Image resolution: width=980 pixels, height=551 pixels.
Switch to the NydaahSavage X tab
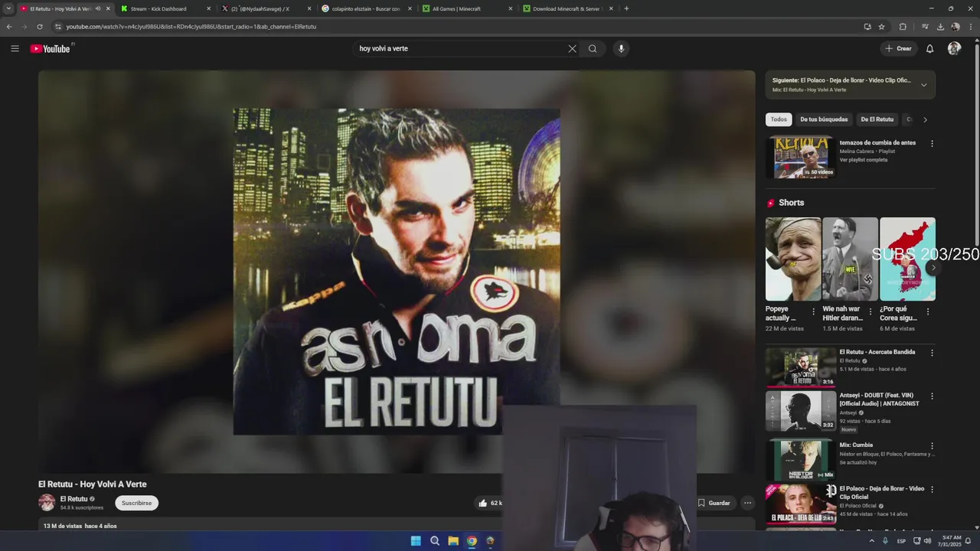click(x=260, y=8)
